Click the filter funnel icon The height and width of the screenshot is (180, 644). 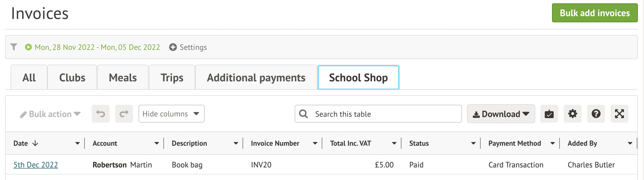[14, 47]
